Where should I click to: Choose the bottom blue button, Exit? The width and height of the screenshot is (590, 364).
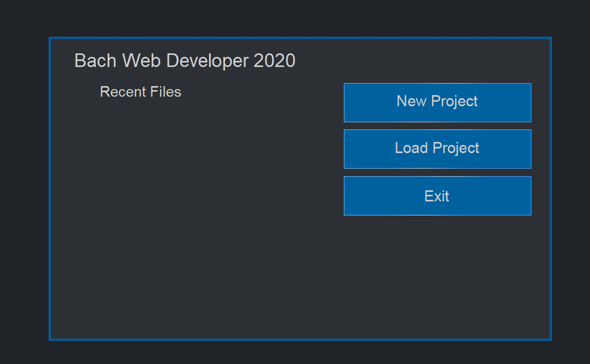tap(437, 196)
